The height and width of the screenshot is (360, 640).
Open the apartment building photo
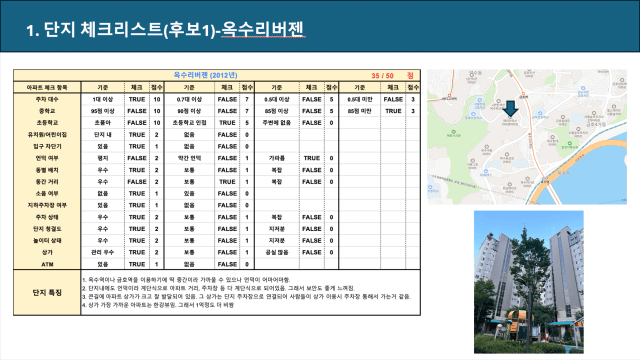(x=529, y=282)
